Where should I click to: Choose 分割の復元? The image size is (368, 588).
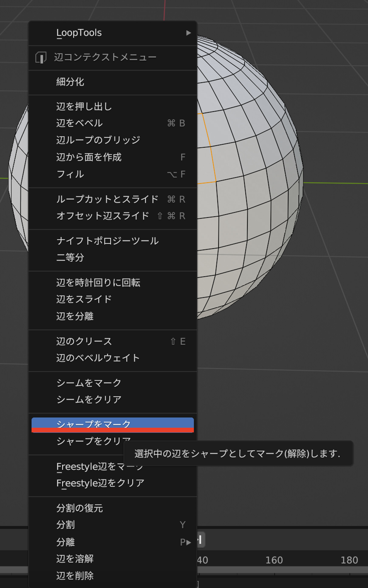pos(112,508)
